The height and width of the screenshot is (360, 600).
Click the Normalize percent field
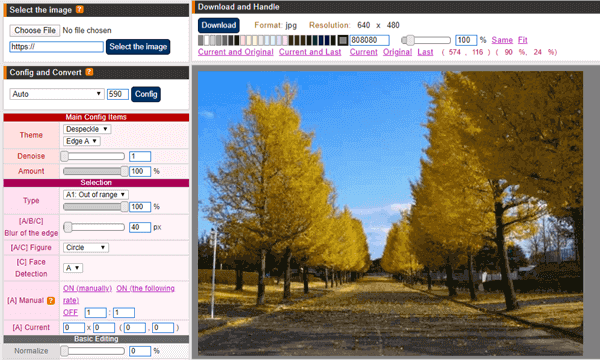[x=140, y=351]
